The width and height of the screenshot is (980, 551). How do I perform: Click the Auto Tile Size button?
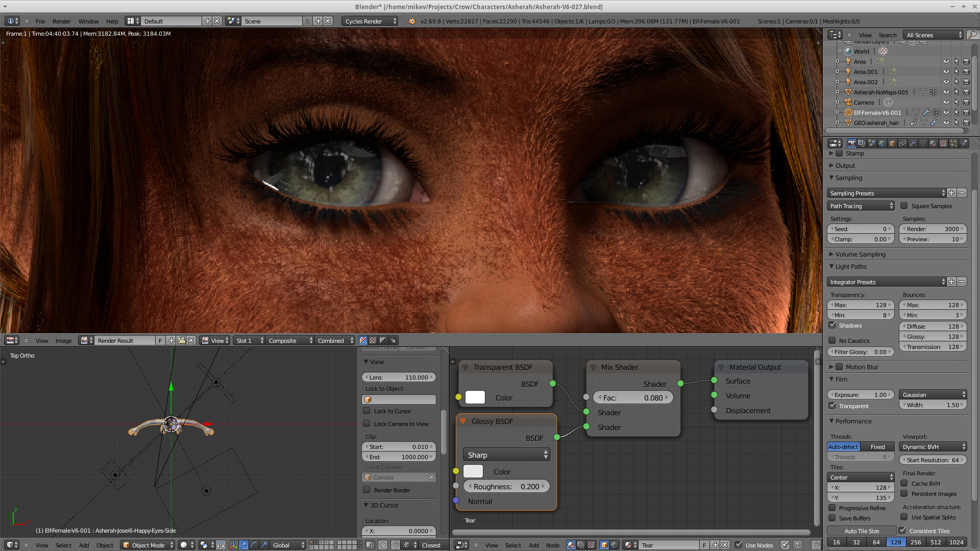coord(862,531)
